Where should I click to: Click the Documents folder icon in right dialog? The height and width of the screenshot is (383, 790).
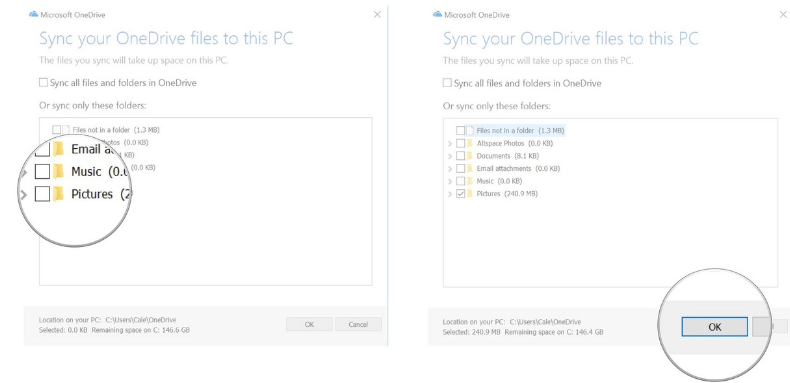[470, 156]
